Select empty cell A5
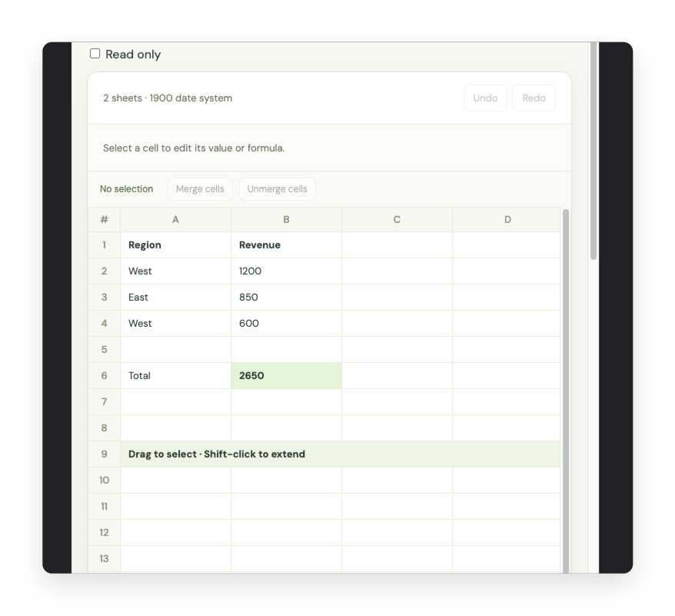The height and width of the screenshot is (616, 675). (175, 350)
